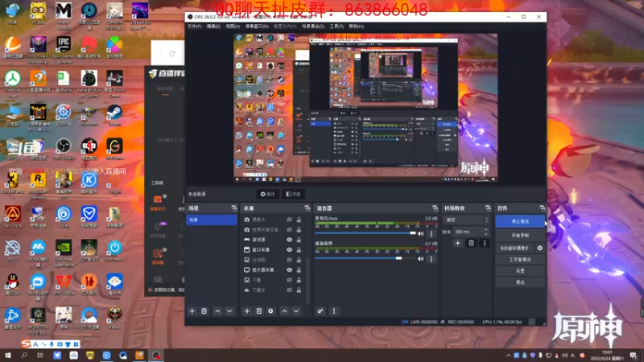
Task: Open Steam desktop shortcut
Action: [x=114, y=115]
